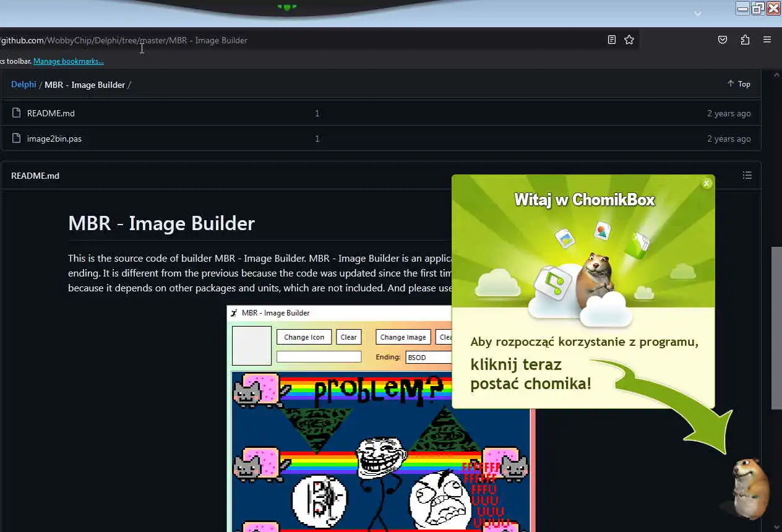
Task: Open the Delphi breadcrumb link
Action: coord(24,84)
